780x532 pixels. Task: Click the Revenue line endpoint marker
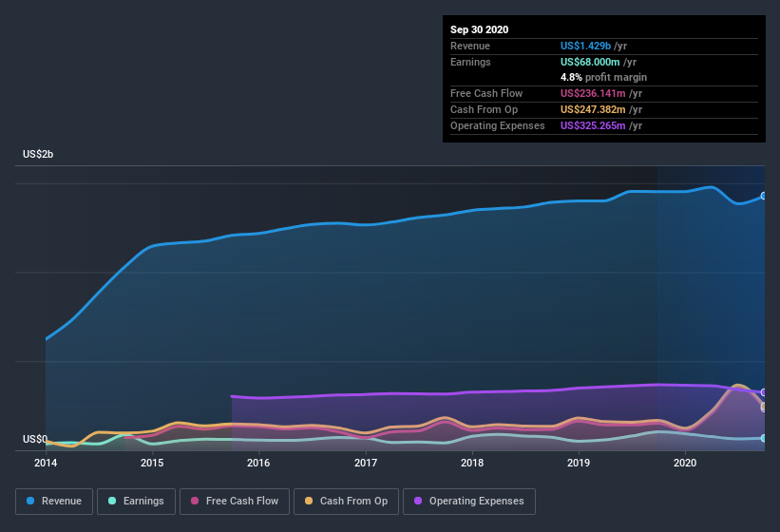pyautogui.click(x=764, y=196)
